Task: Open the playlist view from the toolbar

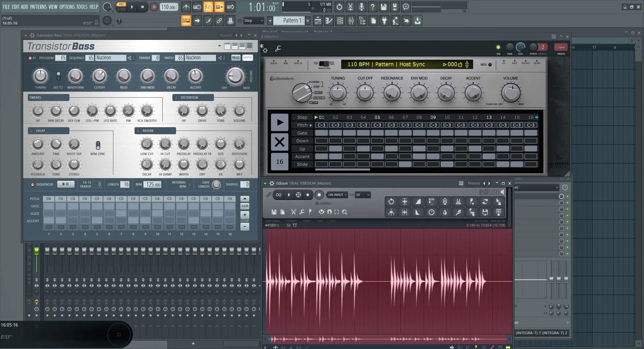Action: click(318, 21)
